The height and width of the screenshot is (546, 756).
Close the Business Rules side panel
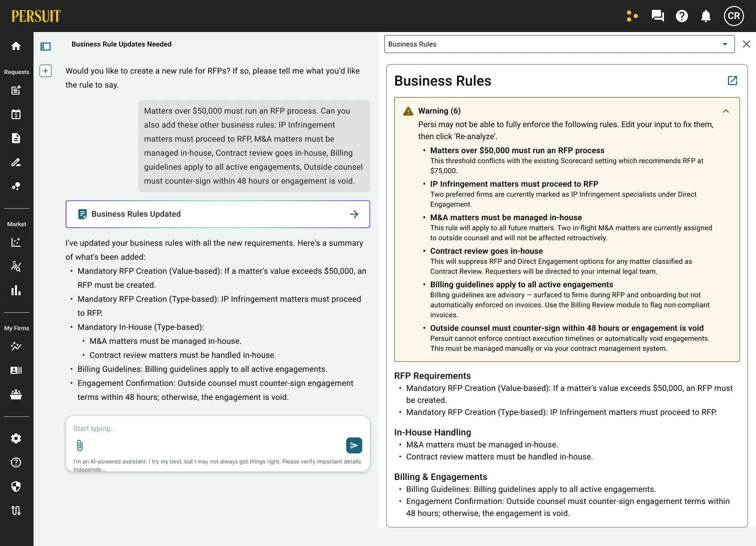746,44
